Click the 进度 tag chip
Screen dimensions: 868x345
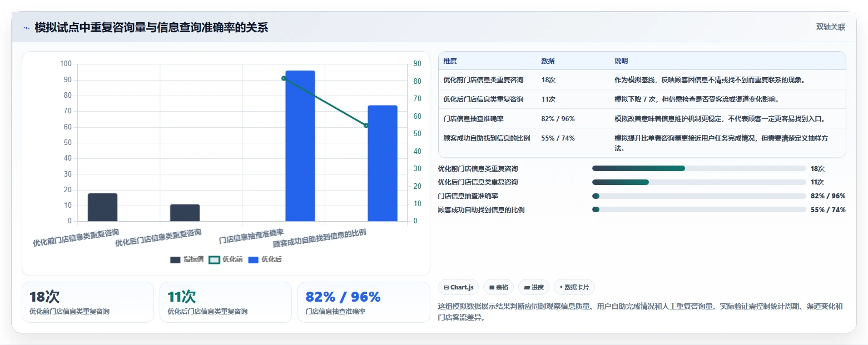534,287
